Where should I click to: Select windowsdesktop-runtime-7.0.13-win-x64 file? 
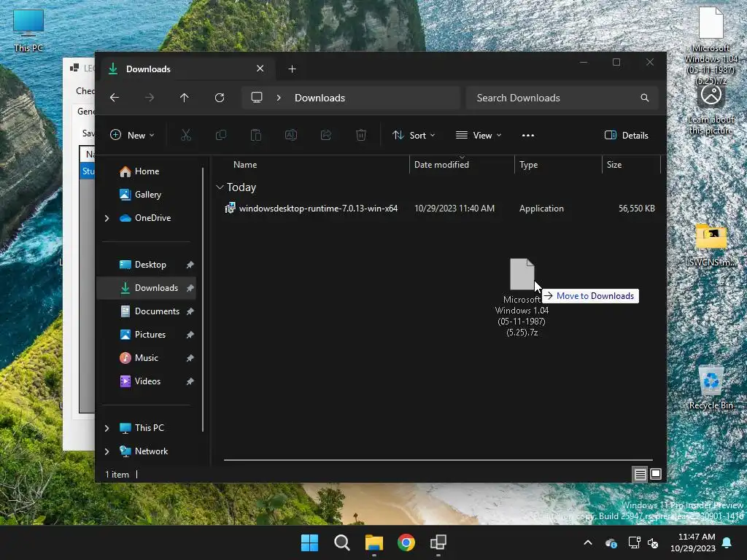point(439,208)
